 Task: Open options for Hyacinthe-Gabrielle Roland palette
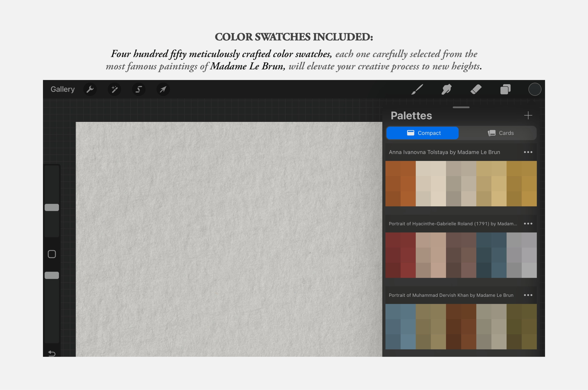(x=528, y=223)
